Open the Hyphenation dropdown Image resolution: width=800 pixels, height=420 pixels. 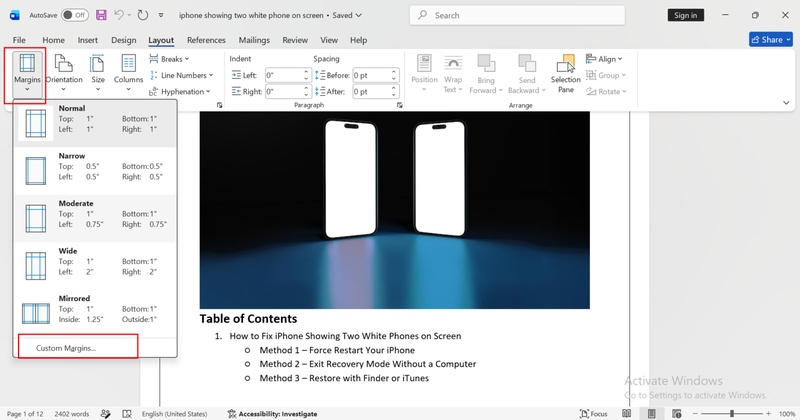pos(180,91)
